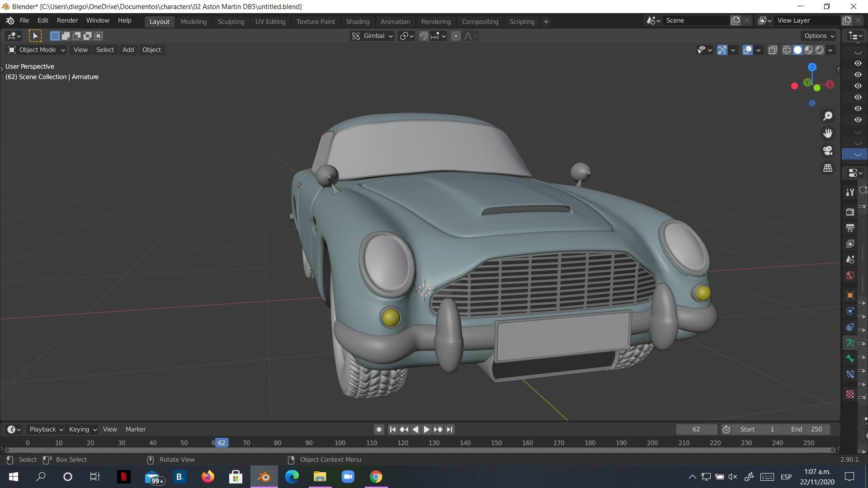Viewport: 868px width, 488px height.
Task: Switch to solid viewport shading
Action: (x=797, y=50)
